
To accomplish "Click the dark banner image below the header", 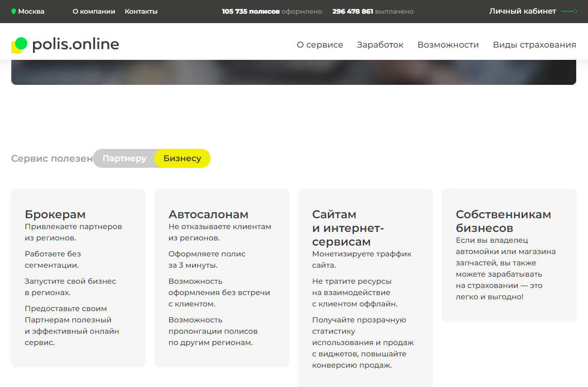I will tap(294, 72).
